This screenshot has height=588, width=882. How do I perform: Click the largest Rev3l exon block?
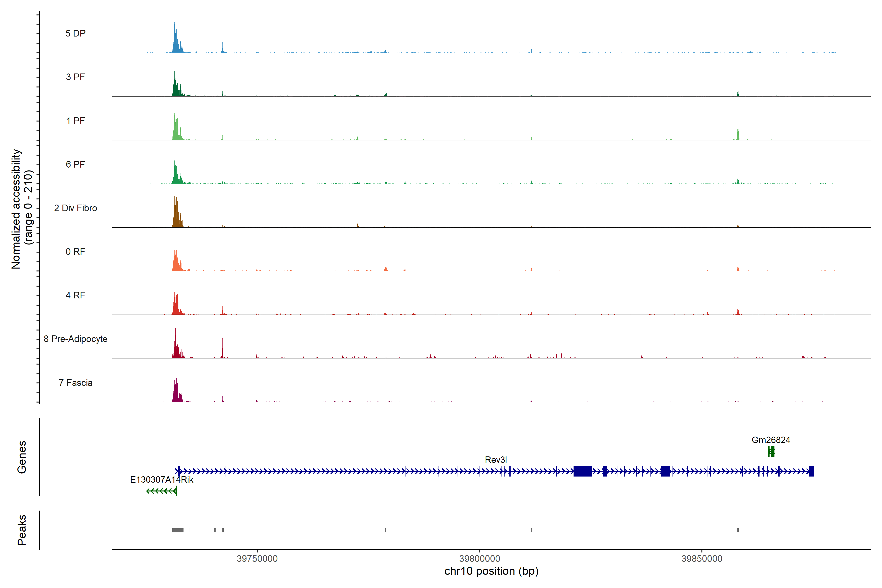pyautogui.click(x=582, y=471)
